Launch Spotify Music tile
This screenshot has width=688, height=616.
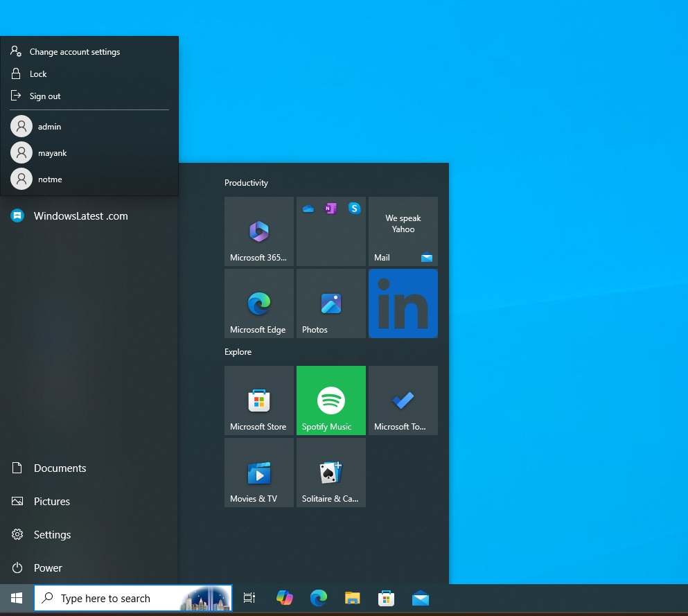331,401
